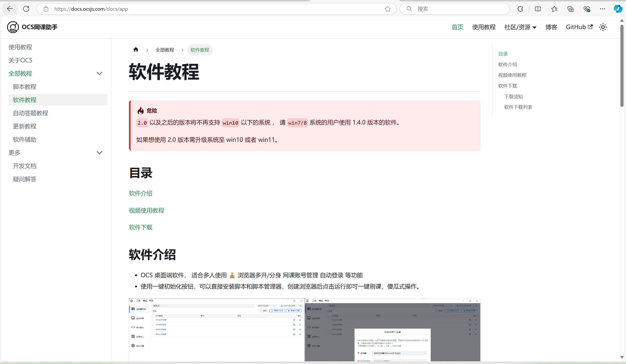This screenshot has height=364, width=626.
Task: Bookmark page with the star icon
Action: pyautogui.click(x=387, y=9)
